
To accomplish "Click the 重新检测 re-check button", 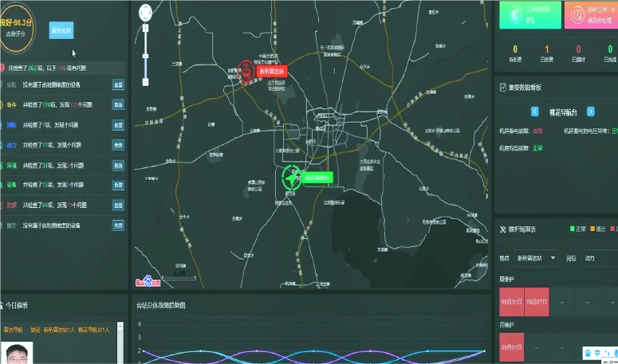I will 61,30.
